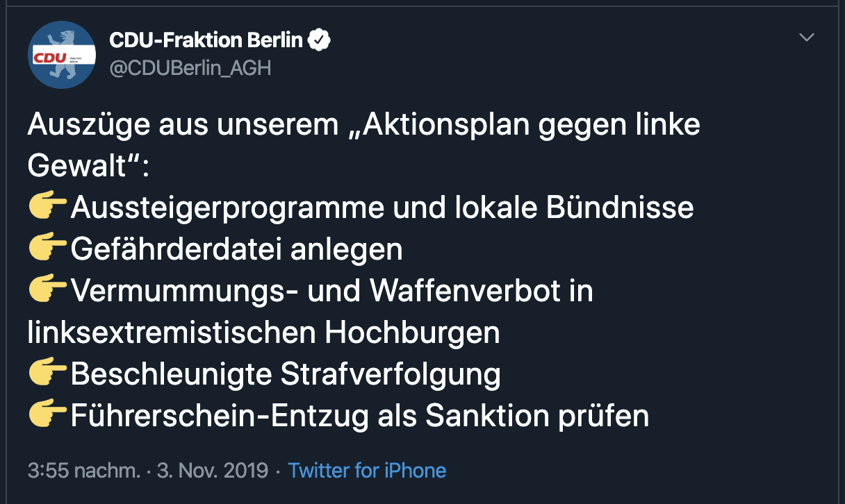
Task: Open the tweet options chevron menu
Action: (807, 37)
